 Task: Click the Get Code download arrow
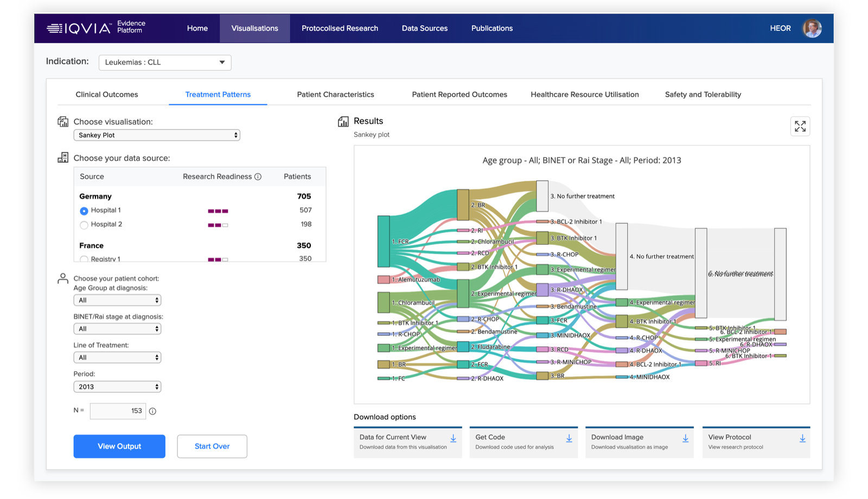pos(569,438)
